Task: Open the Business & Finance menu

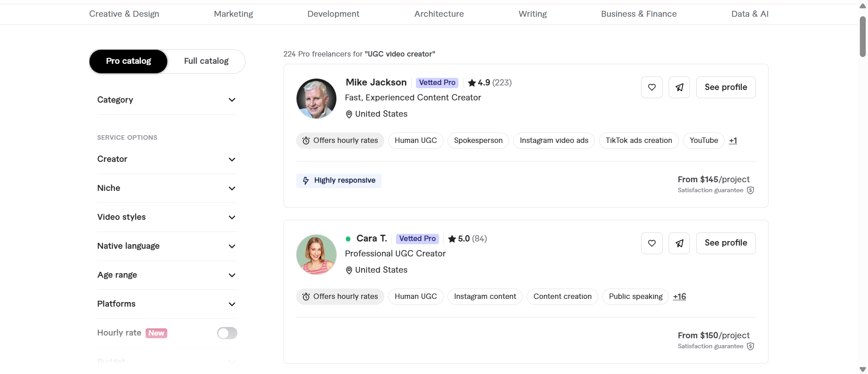Action: [639, 14]
